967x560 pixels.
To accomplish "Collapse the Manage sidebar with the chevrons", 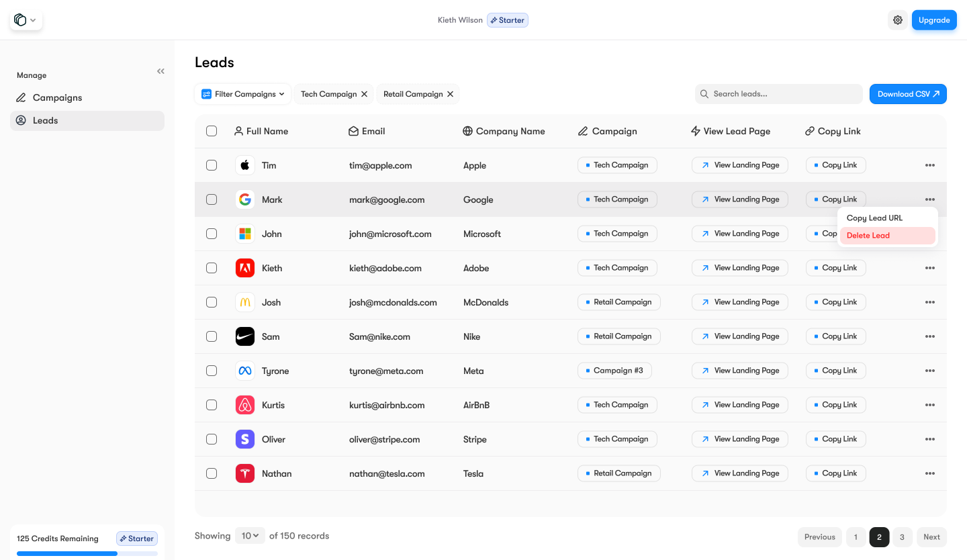I will coord(160,71).
